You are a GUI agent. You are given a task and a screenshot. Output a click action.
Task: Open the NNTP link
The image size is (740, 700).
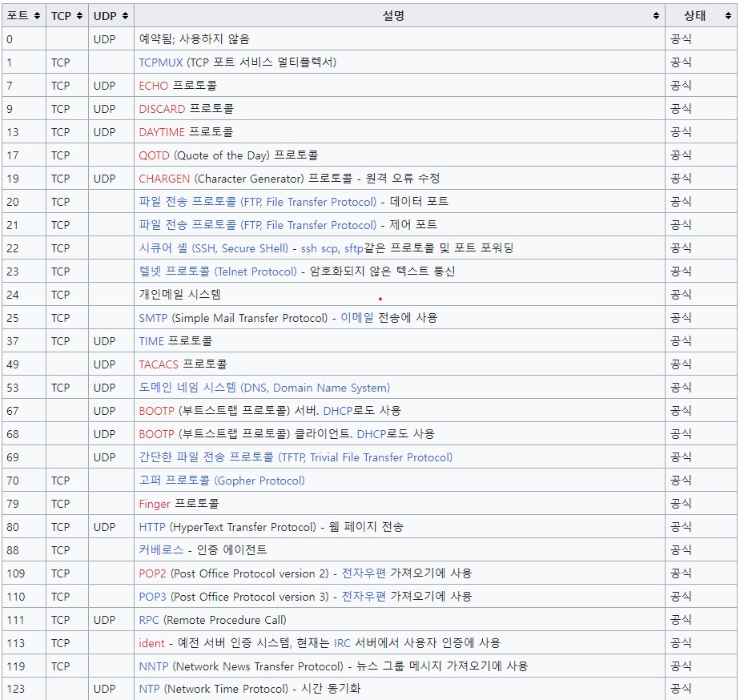(x=154, y=666)
